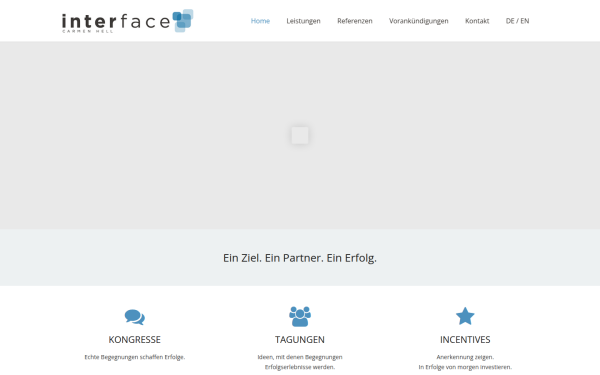Screen dimensions: 600x375
Task: Open the TAGUNGEN heading
Action: 300,340
